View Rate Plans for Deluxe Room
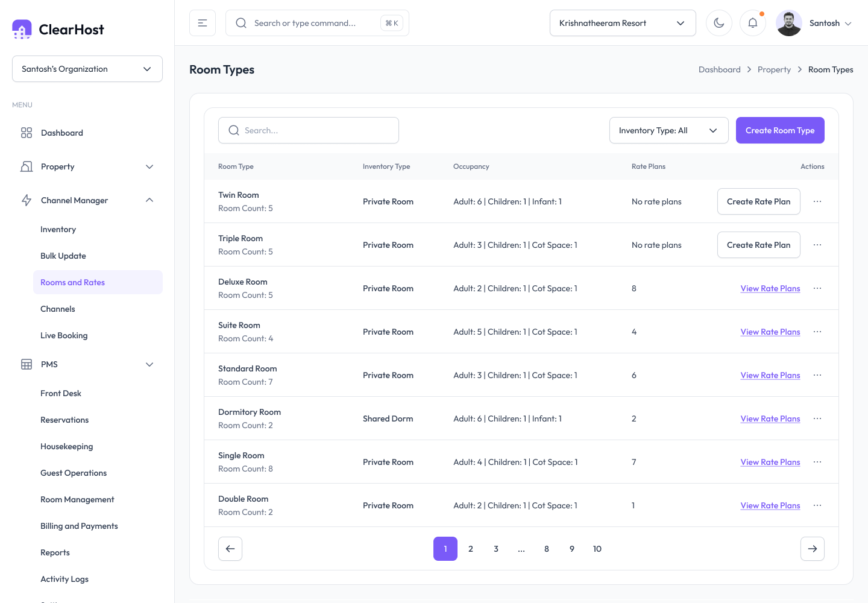Screen dimensions: 868x603 point(770,288)
